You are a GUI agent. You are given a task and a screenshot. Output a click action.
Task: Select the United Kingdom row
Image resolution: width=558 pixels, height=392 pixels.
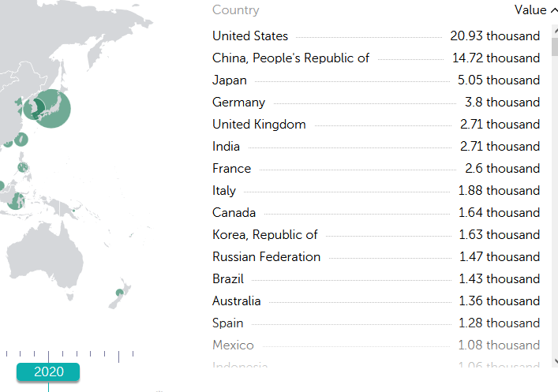click(376, 124)
